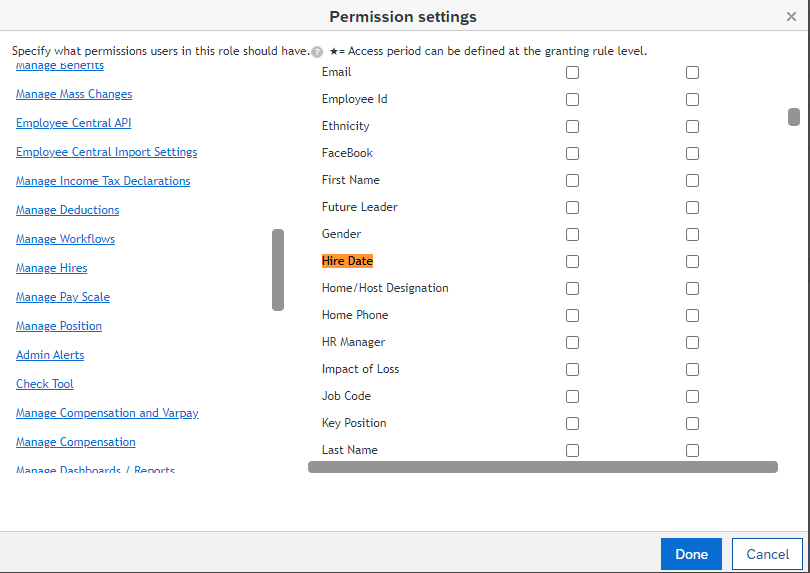Viewport: 810px width, 573px height.
Task: Click the Done button
Action: (691, 554)
